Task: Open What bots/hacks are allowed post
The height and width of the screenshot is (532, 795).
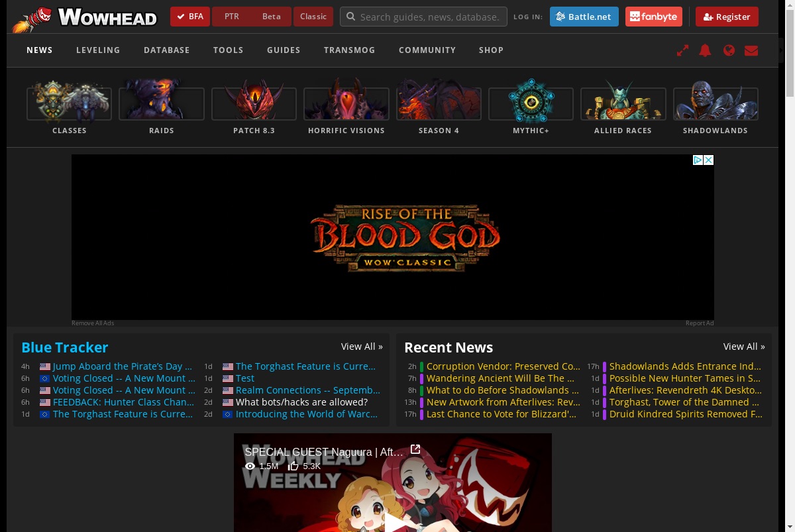Action: [x=301, y=402]
